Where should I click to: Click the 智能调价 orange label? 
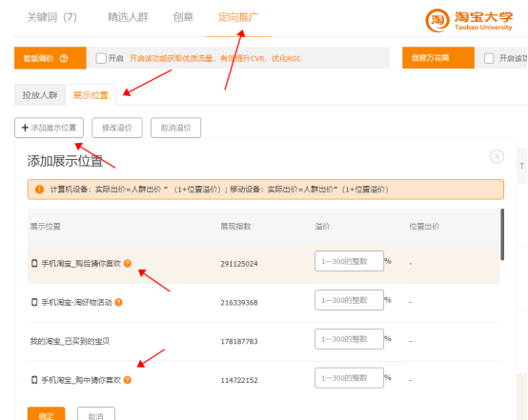[51, 58]
